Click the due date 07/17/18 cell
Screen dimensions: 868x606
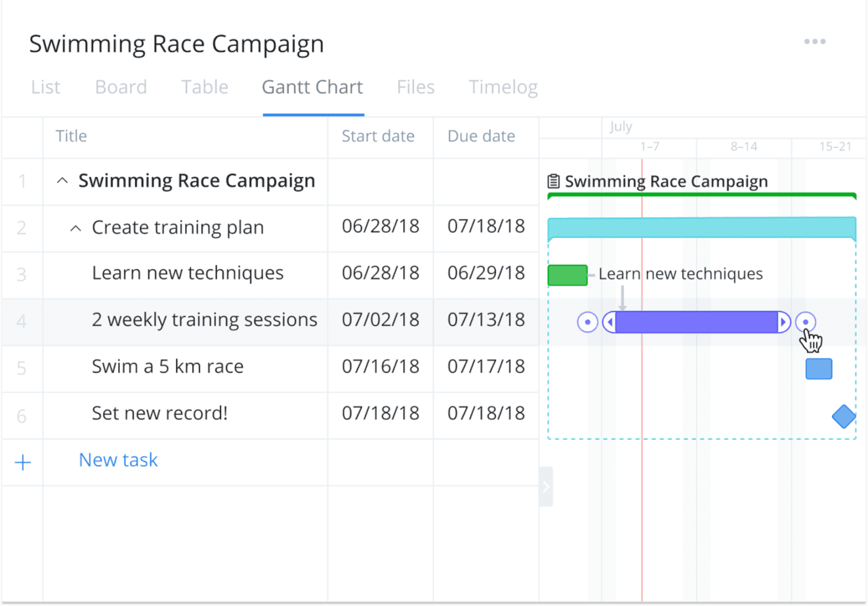[x=486, y=366]
